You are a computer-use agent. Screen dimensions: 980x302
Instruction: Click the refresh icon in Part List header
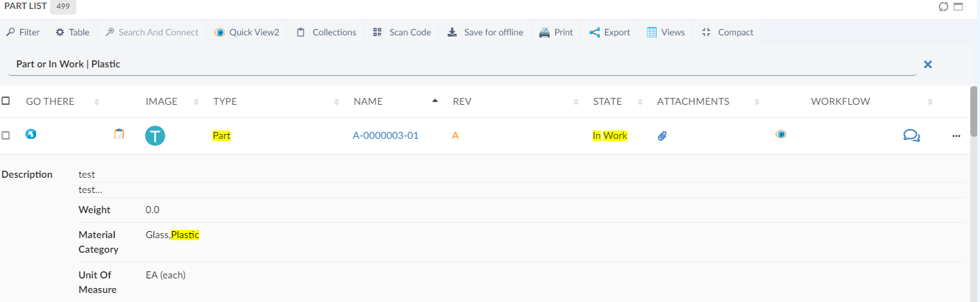point(943,7)
